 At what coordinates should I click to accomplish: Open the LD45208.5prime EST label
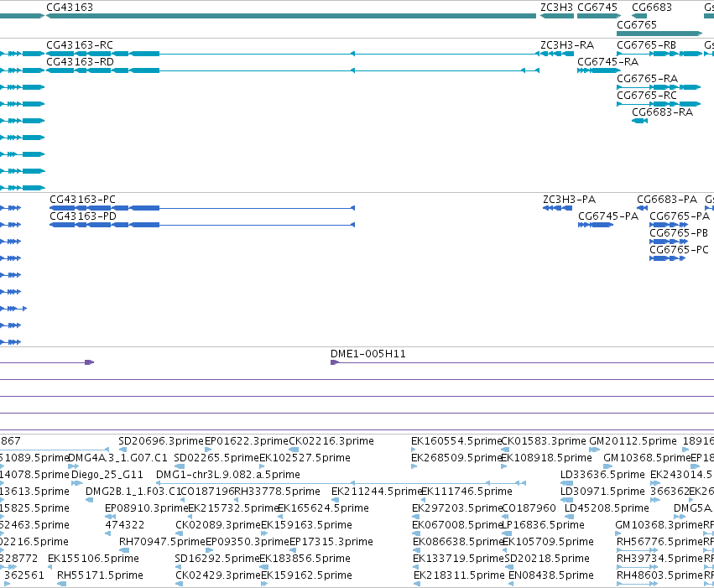(607, 508)
